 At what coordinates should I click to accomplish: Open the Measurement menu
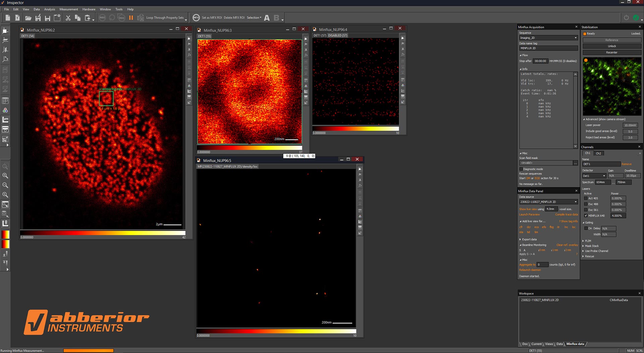[68, 9]
